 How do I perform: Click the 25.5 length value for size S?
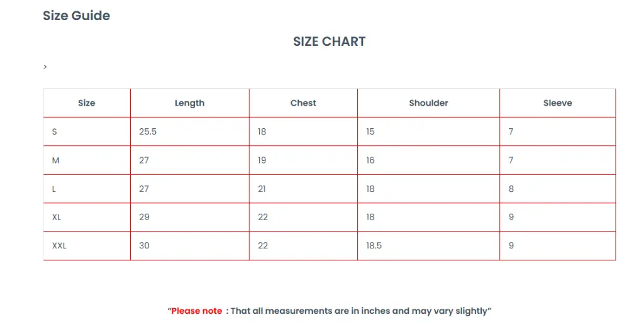pyautogui.click(x=148, y=132)
